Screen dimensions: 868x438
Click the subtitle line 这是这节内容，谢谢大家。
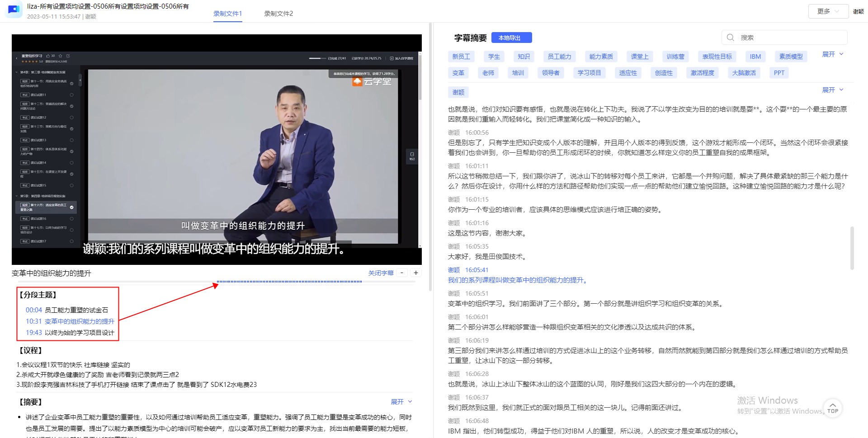[x=487, y=233]
